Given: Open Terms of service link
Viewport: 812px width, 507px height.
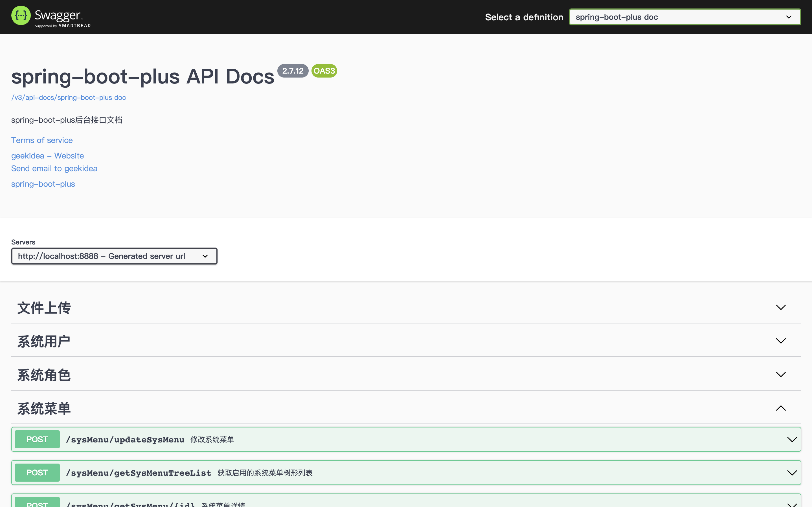Looking at the screenshot, I should tap(42, 140).
